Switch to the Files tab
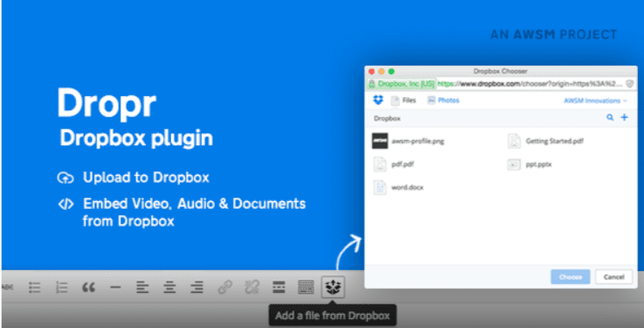Screen dimensions: 644x328 (404, 101)
